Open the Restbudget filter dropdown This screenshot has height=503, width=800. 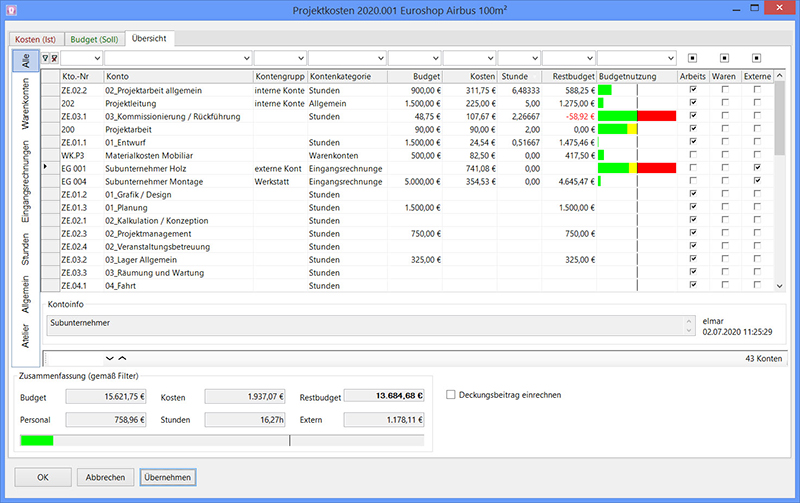(x=589, y=59)
